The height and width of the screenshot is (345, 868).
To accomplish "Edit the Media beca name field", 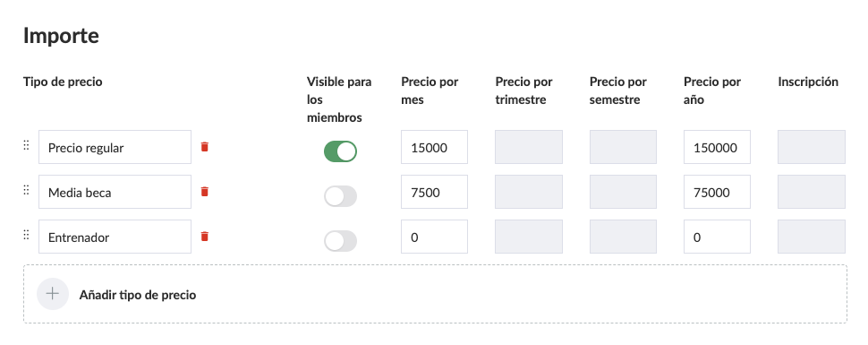I will click(x=115, y=192).
